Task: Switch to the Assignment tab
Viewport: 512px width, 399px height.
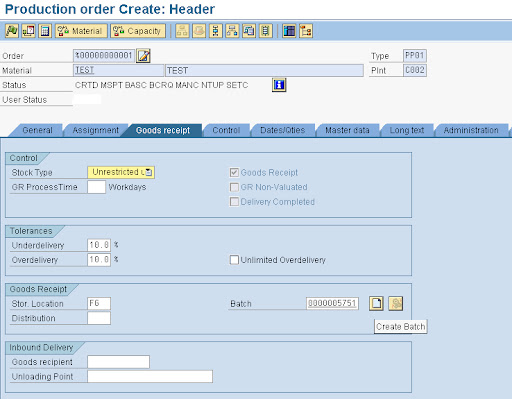Action: 95,130
